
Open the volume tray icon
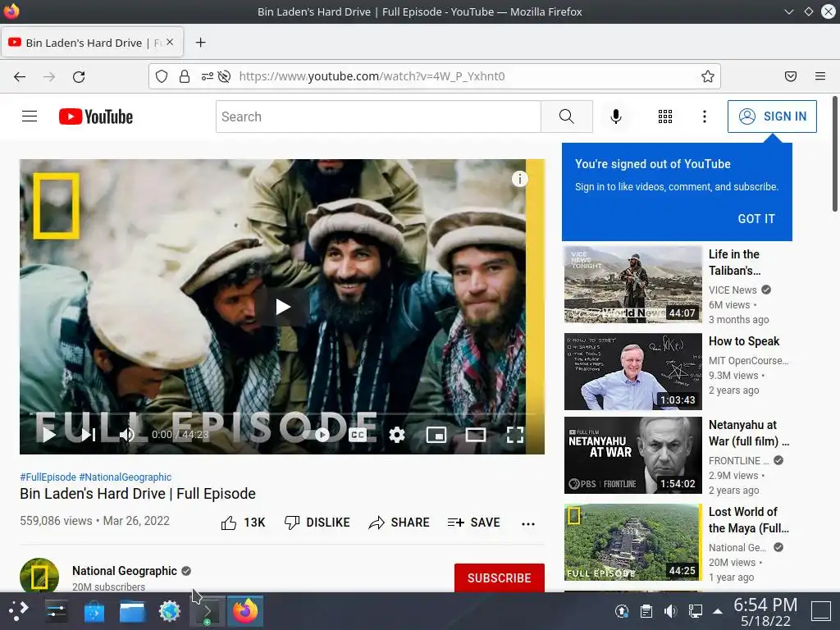click(x=670, y=610)
